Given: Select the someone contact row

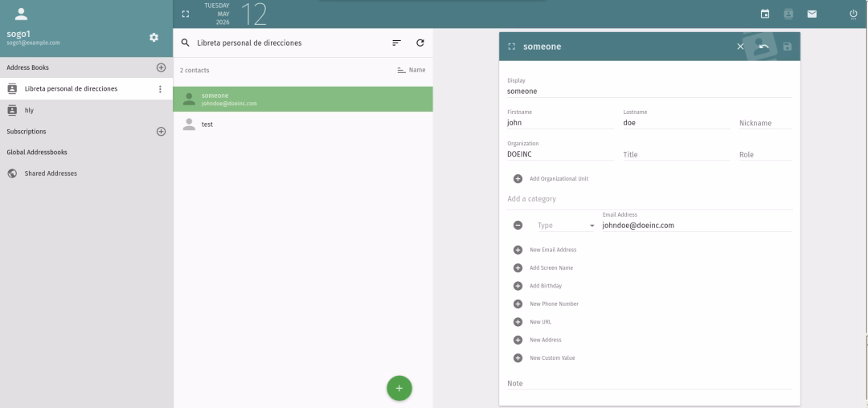Looking at the screenshot, I should point(303,99).
